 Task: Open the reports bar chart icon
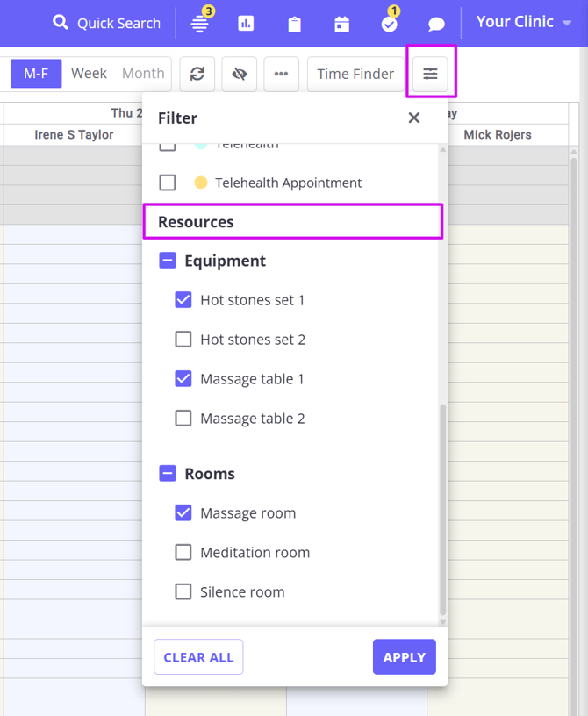click(x=246, y=24)
